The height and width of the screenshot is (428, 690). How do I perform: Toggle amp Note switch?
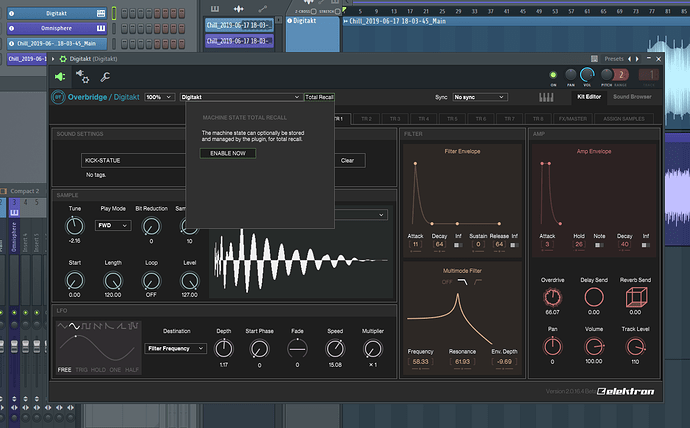click(599, 245)
